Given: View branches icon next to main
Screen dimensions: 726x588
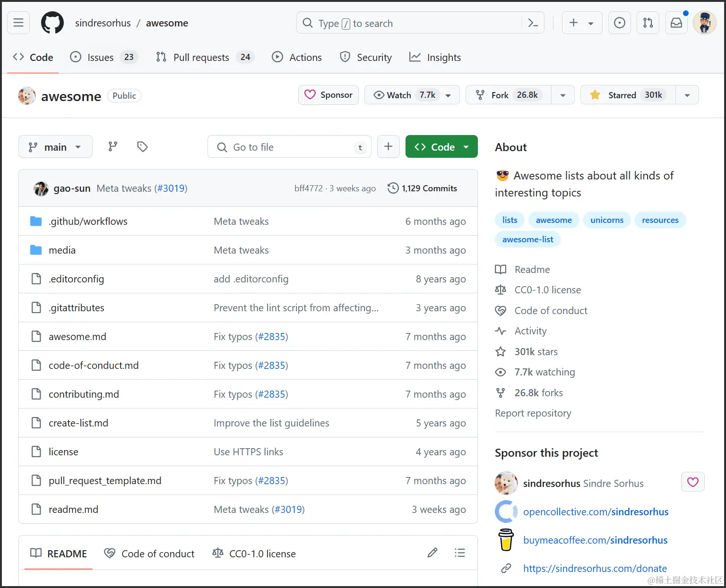Looking at the screenshot, I should tap(113, 147).
